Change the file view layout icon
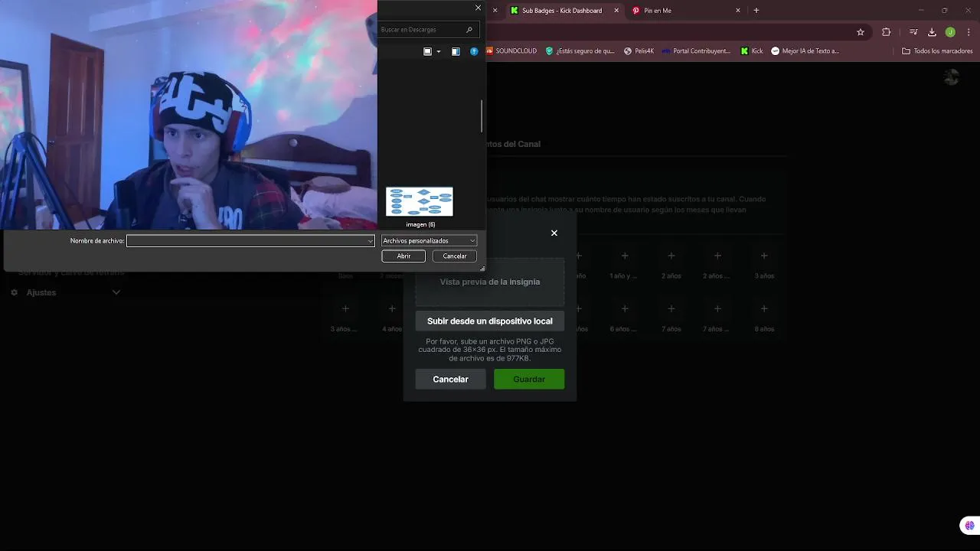980x551 pixels. (x=427, y=51)
